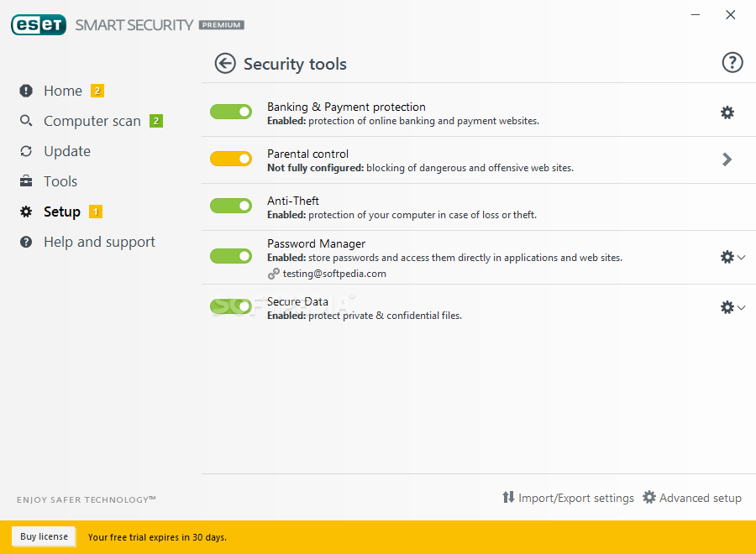This screenshot has height=554, width=756.
Task: Click the testing@softpedia.com account text
Action: 334,274
